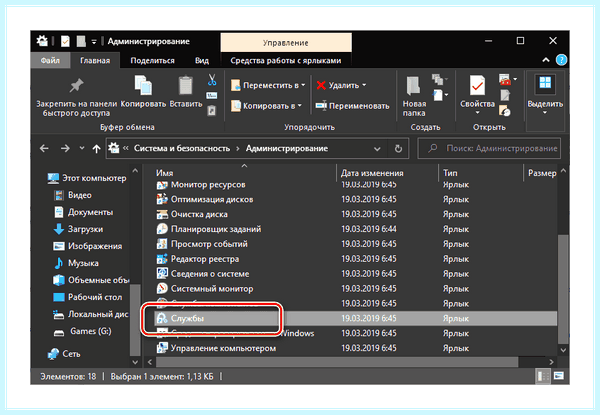Screen dimensions: 600x415
Task: Switch to the Главная tab
Action: (x=95, y=60)
